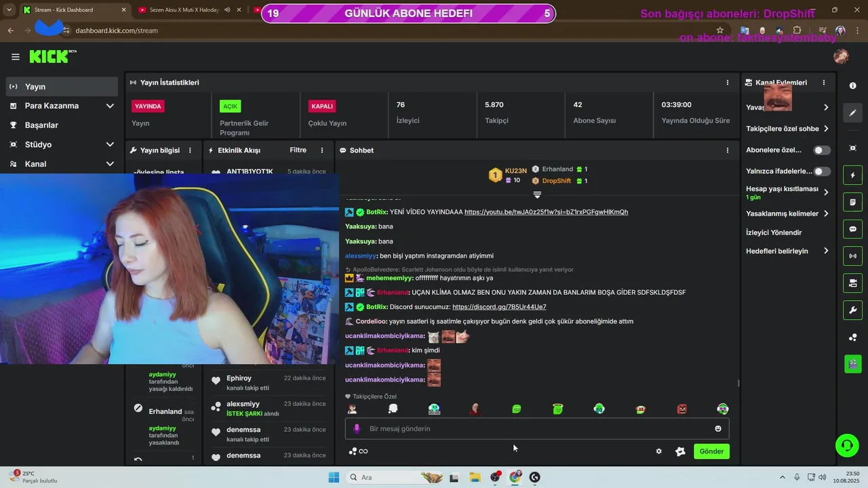Screen dimensions: 868x488
Task: Open Takipçilere özel sohbet settings arrow
Action: (826, 129)
